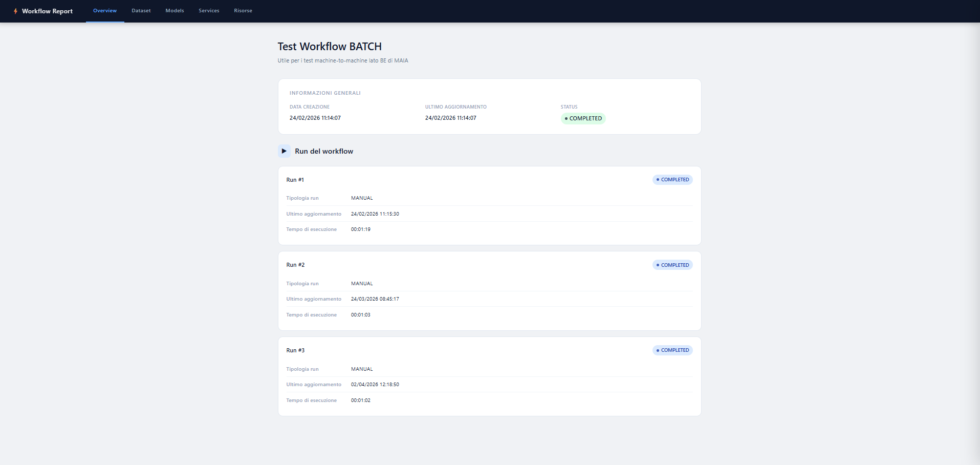
Task: Open the Overview tab
Action: [x=105, y=11]
